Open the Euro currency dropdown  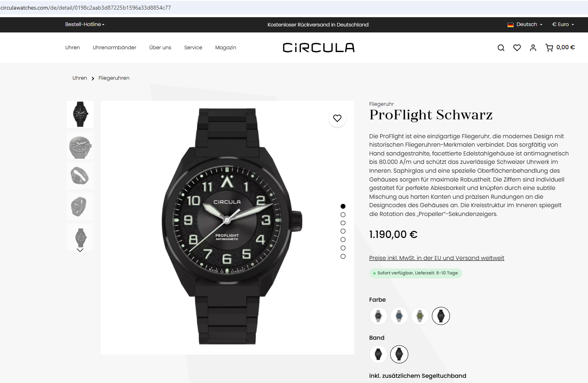pyautogui.click(x=563, y=24)
